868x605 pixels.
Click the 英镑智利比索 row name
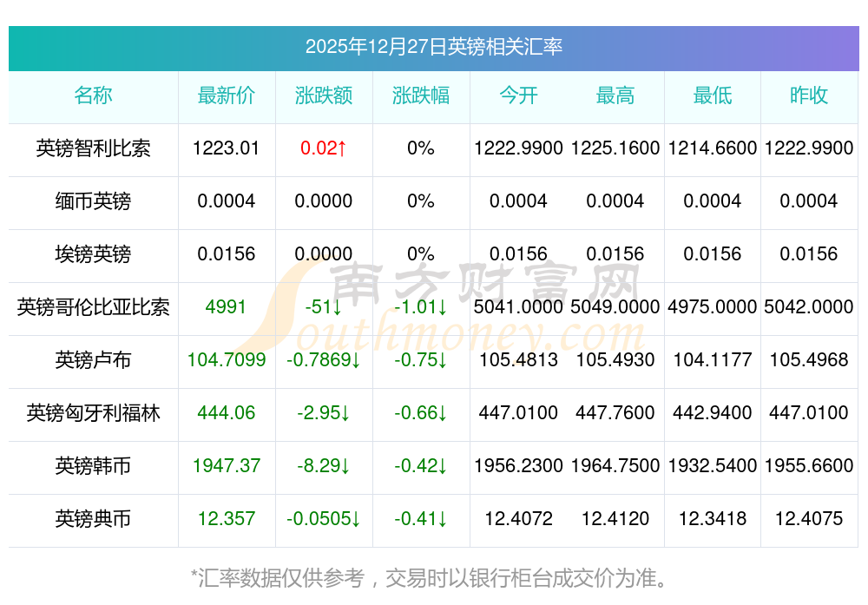coord(93,148)
